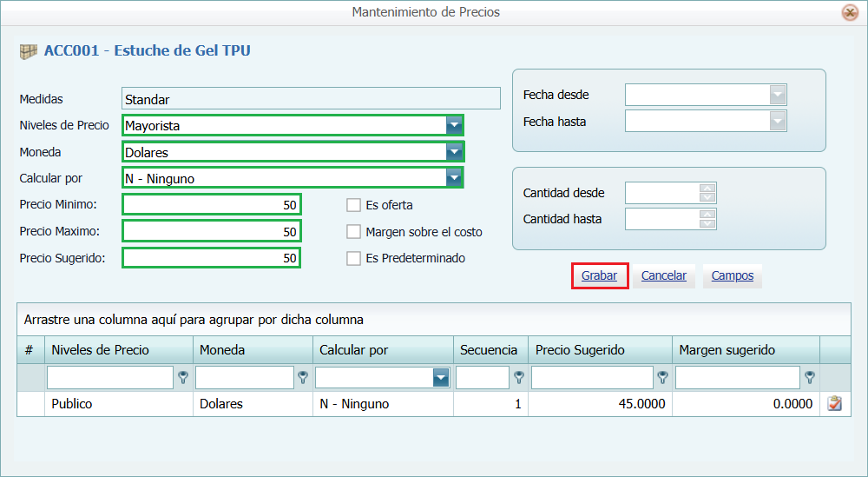The width and height of the screenshot is (868, 477).
Task: Check the Es Predeterminado option
Action: (353, 258)
